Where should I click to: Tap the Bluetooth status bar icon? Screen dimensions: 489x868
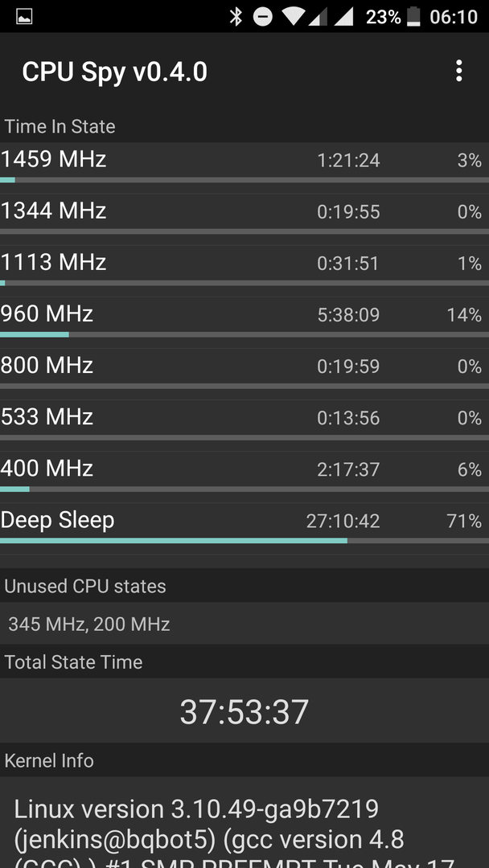tap(236, 17)
